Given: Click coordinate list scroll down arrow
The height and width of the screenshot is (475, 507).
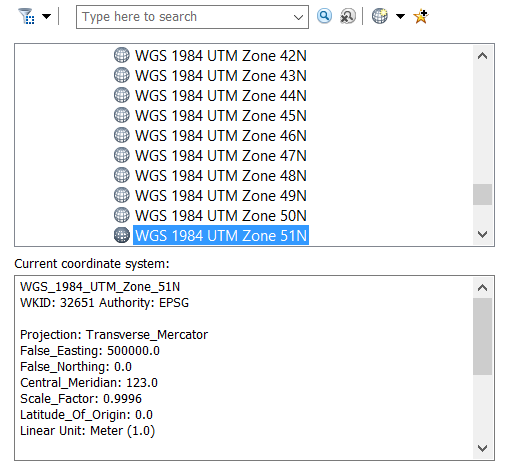Looking at the screenshot, I should [482, 234].
